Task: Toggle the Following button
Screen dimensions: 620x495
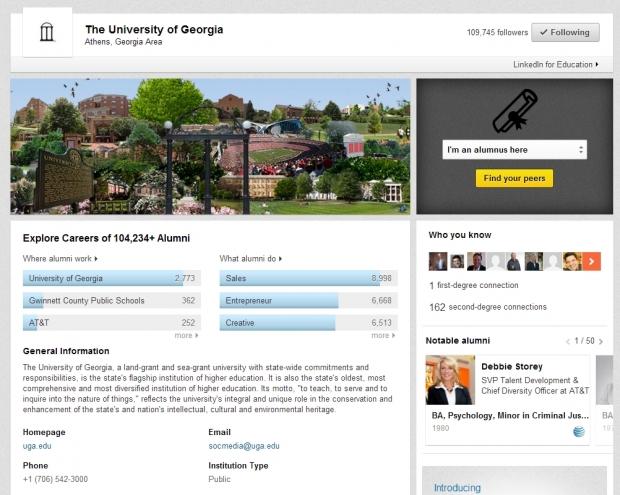Action: (x=565, y=32)
